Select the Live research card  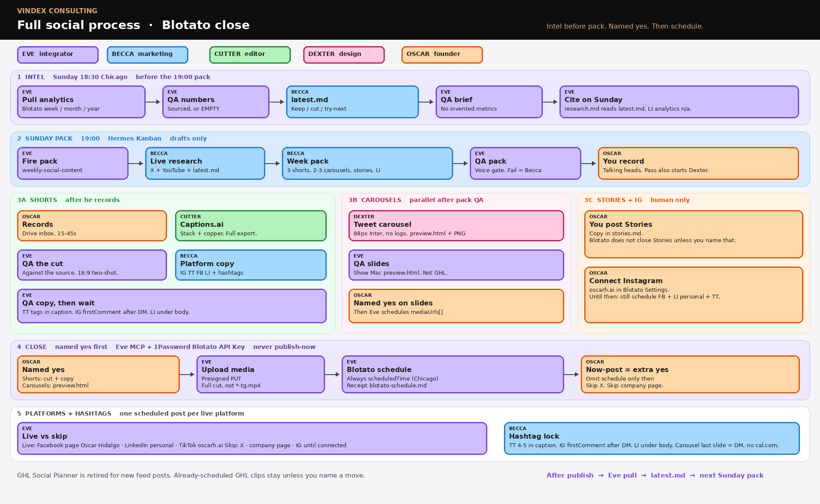click(x=205, y=163)
